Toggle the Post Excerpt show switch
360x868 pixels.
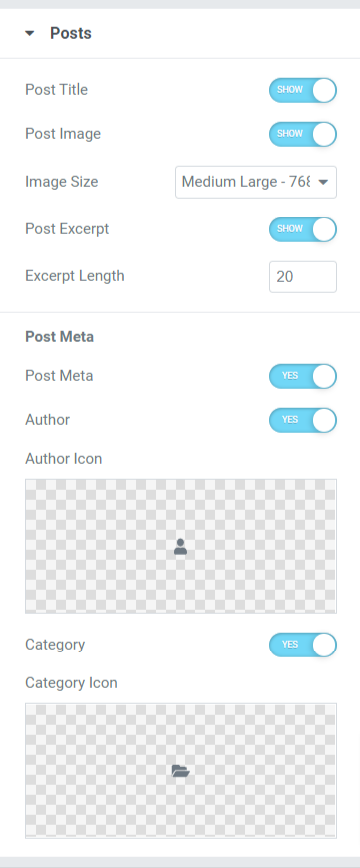(x=303, y=229)
